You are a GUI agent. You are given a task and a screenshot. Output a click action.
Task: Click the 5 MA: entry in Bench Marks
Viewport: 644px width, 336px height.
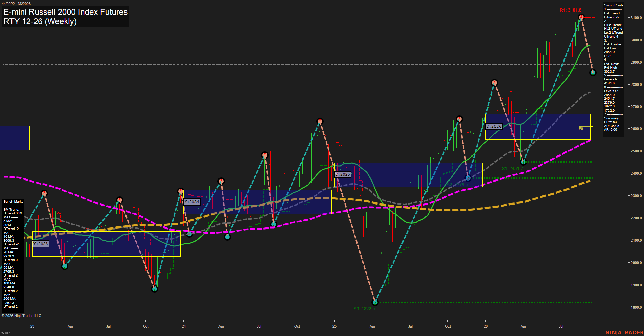click(8, 221)
